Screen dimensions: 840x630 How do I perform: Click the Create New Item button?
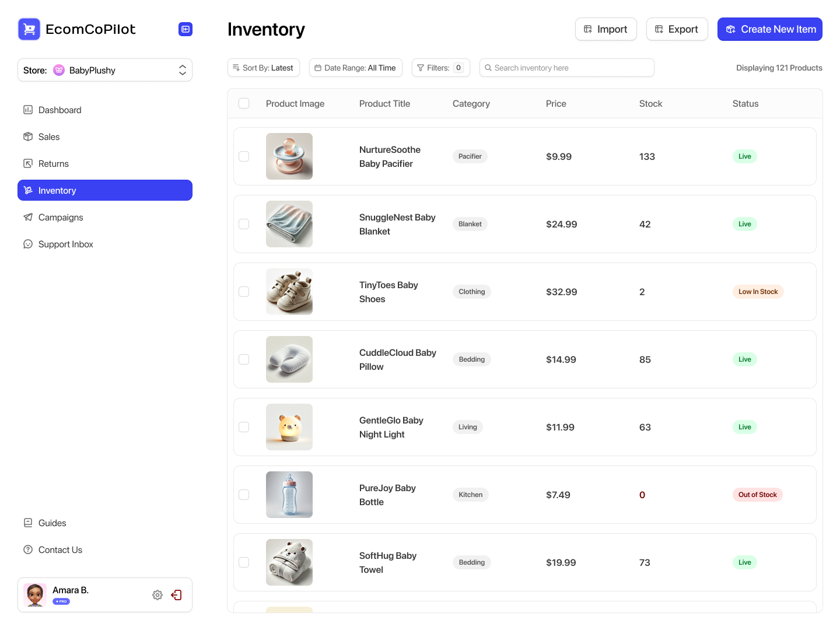769,29
